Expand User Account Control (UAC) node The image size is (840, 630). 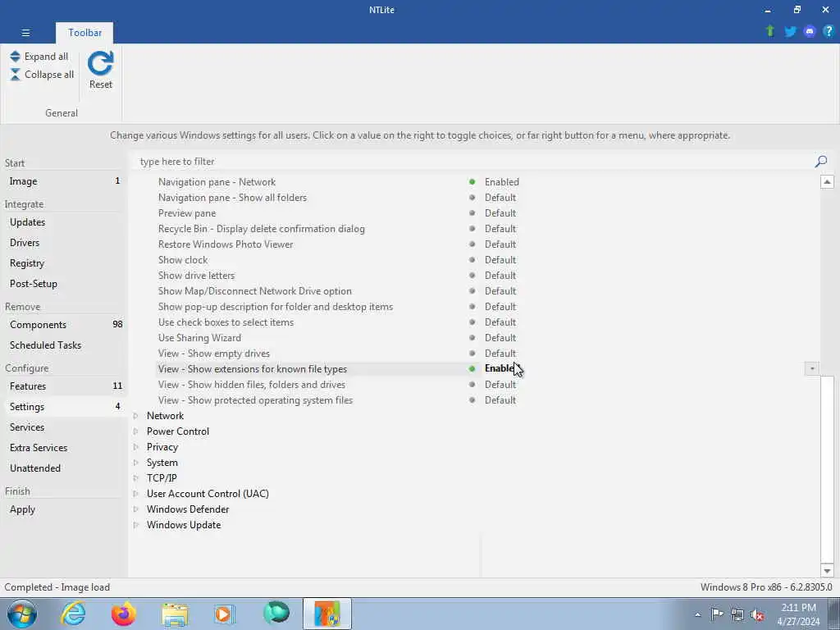[135, 493]
